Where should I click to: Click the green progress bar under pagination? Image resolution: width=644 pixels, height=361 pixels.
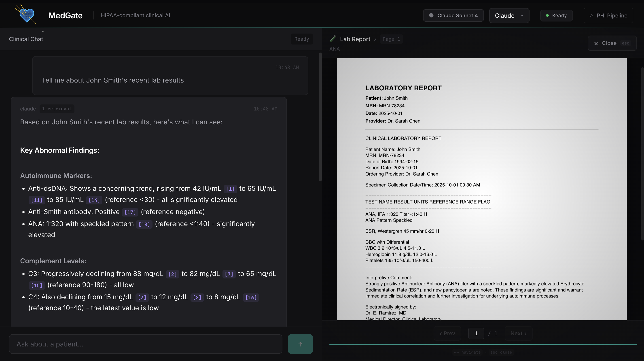pos(483,344)
